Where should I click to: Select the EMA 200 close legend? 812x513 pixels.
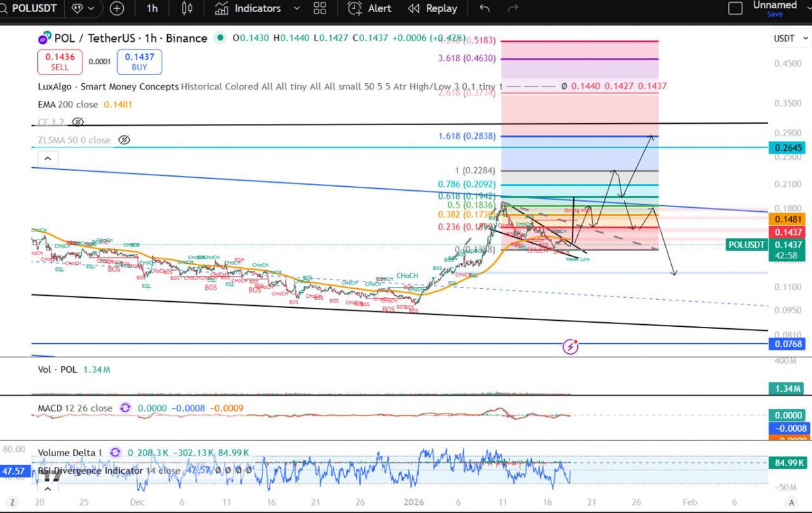point(69,104)
